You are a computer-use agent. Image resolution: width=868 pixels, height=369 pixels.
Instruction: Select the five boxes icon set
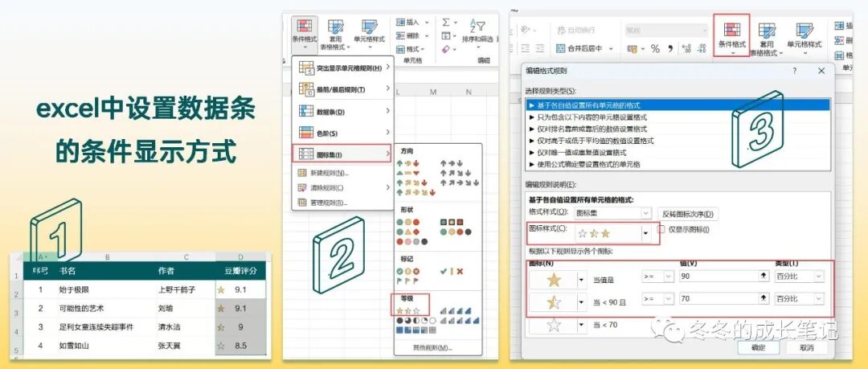pyautogui.click(x=416, y=330)
